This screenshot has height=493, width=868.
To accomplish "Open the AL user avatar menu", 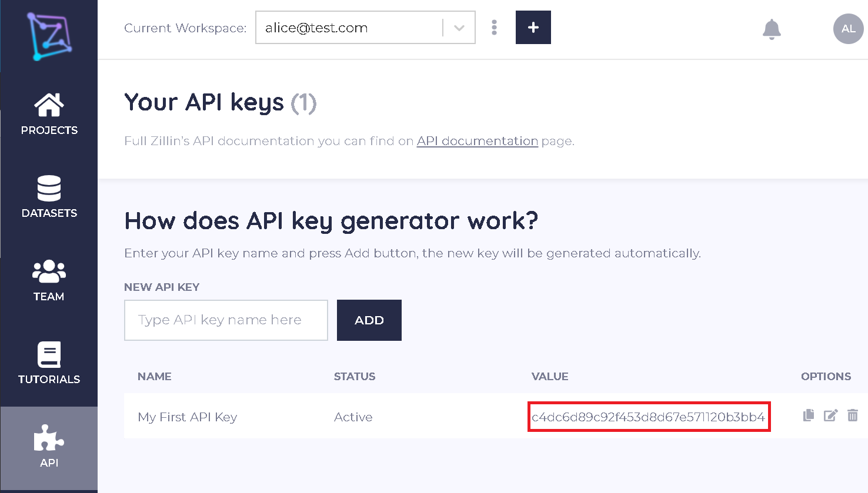I will [848, 29].
